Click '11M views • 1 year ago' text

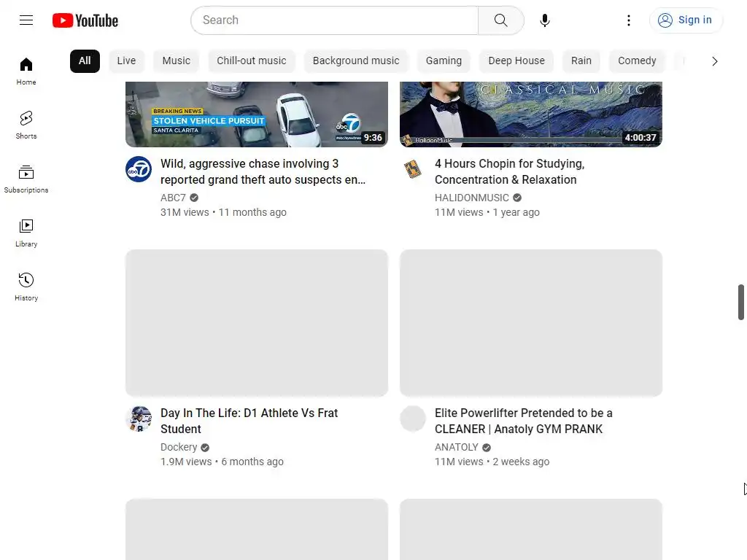pos(487,212)
